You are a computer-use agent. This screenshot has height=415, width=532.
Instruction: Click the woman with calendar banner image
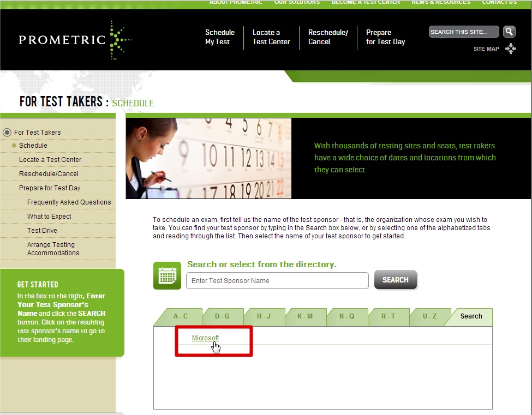[208, 158]
